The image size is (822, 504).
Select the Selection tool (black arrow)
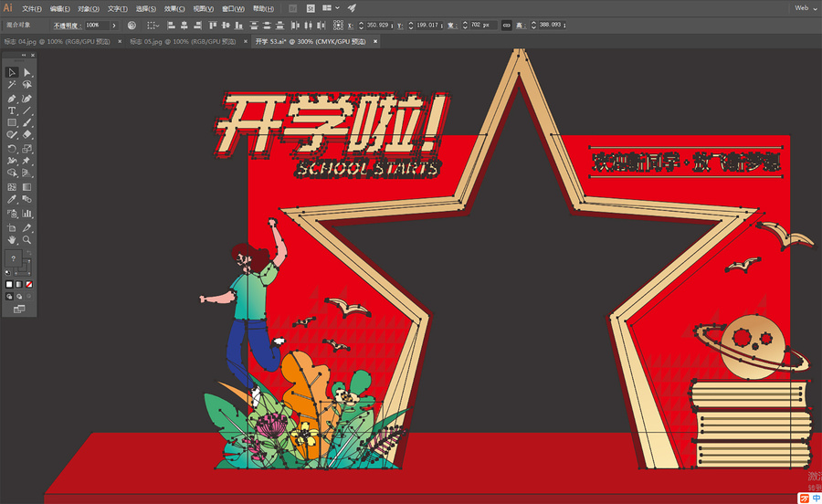[x=12, y=72]
